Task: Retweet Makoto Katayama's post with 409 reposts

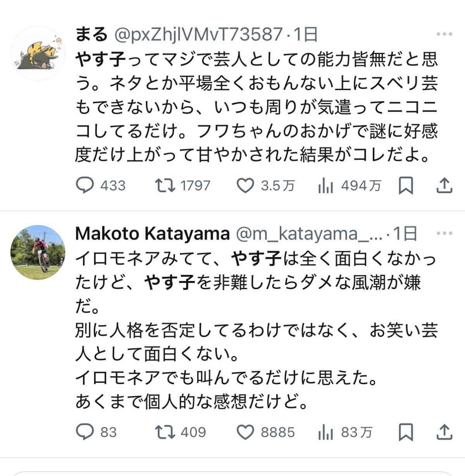Action: point(165,432)
